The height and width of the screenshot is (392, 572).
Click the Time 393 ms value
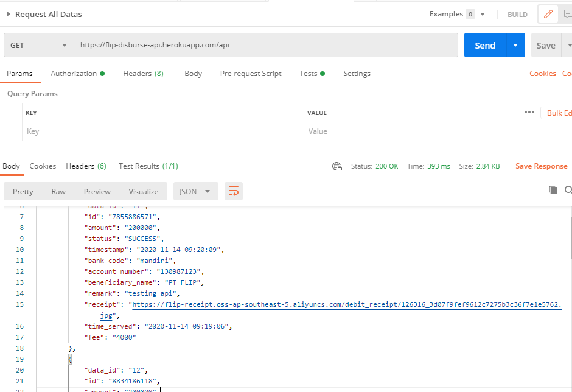click(x=439, y=166)
